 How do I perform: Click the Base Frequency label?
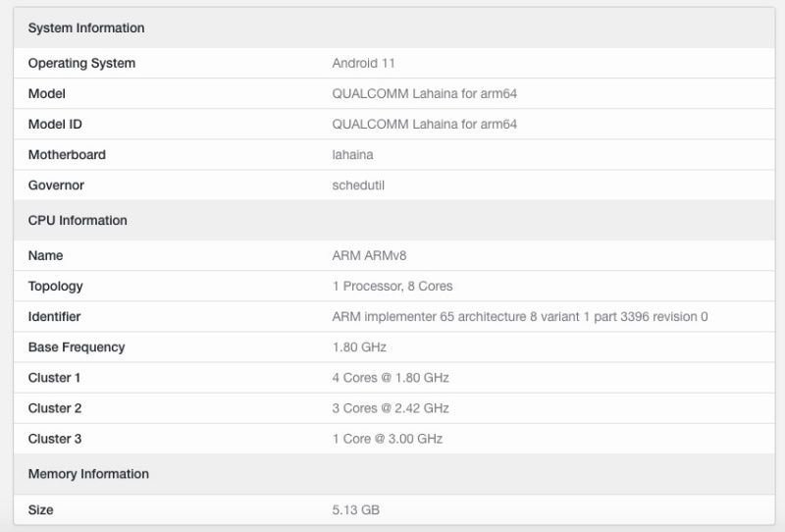pos(77,347)
